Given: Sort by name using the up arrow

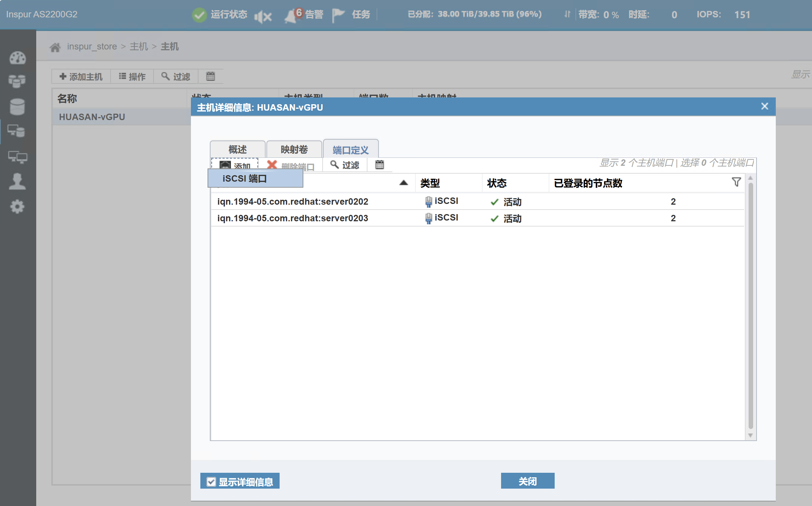Looking at the screenshot, I should [403, 183].
